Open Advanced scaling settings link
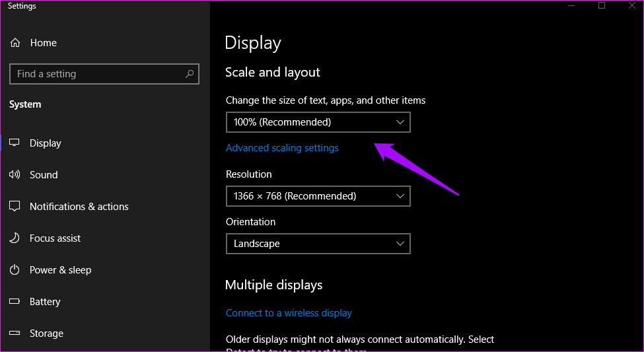The image size is (644, 352). click(282, 148)
